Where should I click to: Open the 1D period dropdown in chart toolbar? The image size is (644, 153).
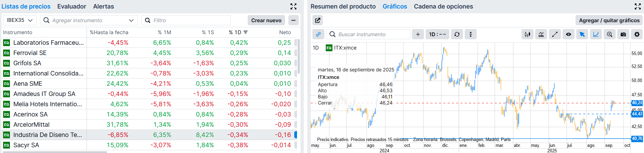(437, 34)
